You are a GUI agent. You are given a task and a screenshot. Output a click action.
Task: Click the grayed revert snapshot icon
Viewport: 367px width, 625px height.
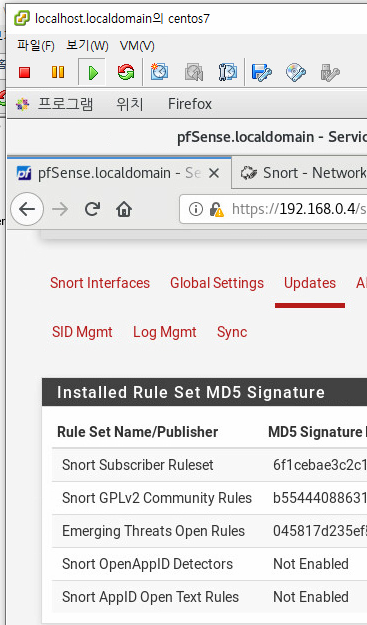(x=194, y=72)
